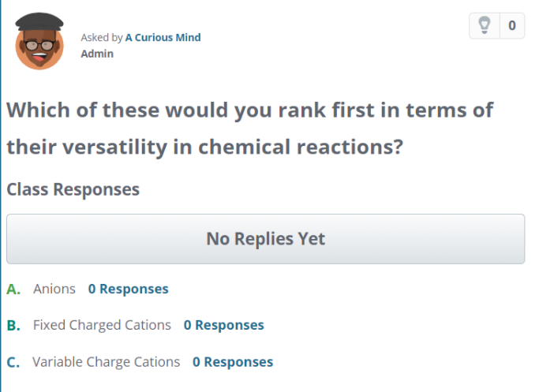Open the 0 Responses link for Anions
Viewport: 539px width, 392px height.
[x=128, y=289]
